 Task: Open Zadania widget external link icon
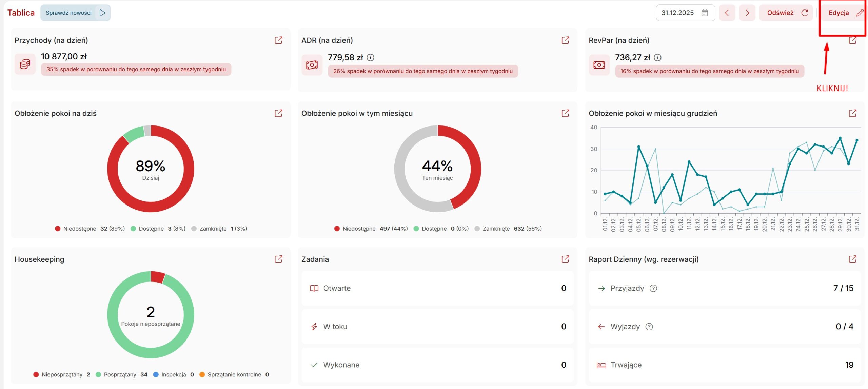(565, 259)
